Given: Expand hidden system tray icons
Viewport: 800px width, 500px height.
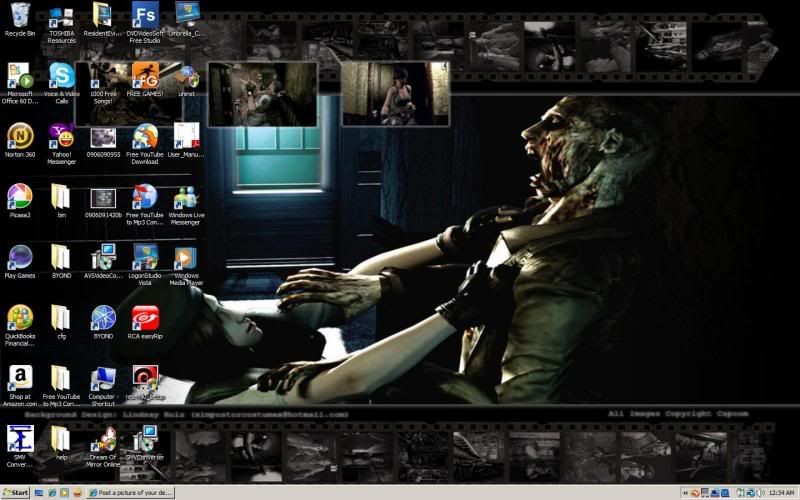Looking at the screenshot, I should [x=685, y=493].
